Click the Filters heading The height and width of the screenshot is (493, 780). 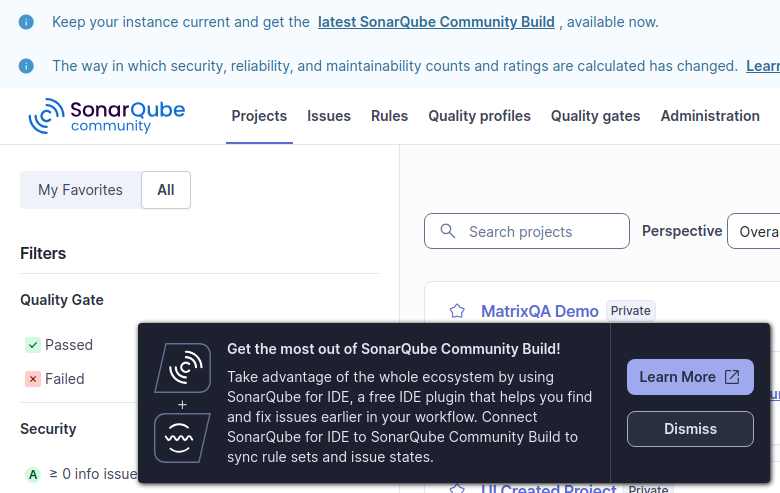[x=43, y=254]
